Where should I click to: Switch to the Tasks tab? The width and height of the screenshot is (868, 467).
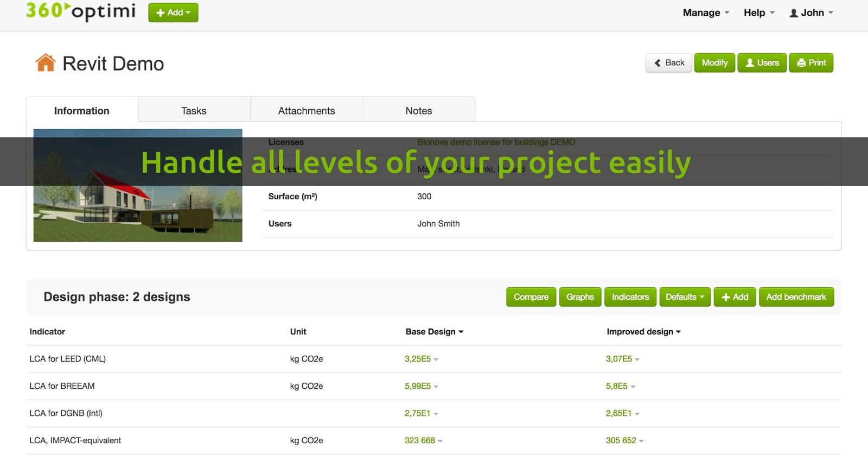pyautogui.click(x=194, y=110)
